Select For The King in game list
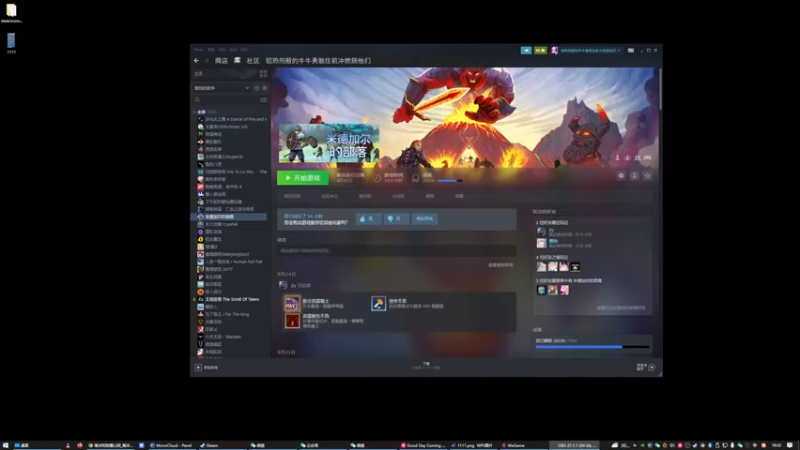 (223, 314)
